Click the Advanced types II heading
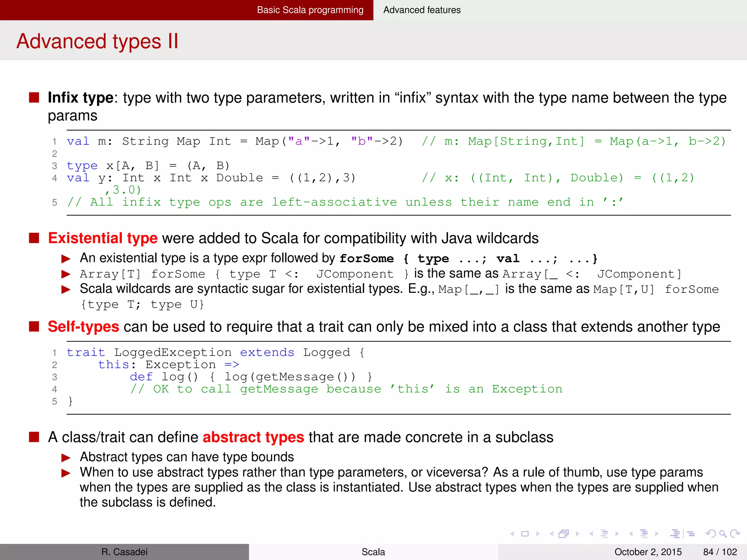 point(97,41)
